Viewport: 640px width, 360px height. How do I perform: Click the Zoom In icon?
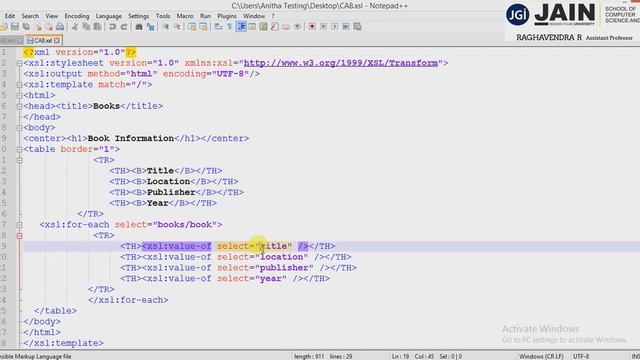tap(165, 27)
